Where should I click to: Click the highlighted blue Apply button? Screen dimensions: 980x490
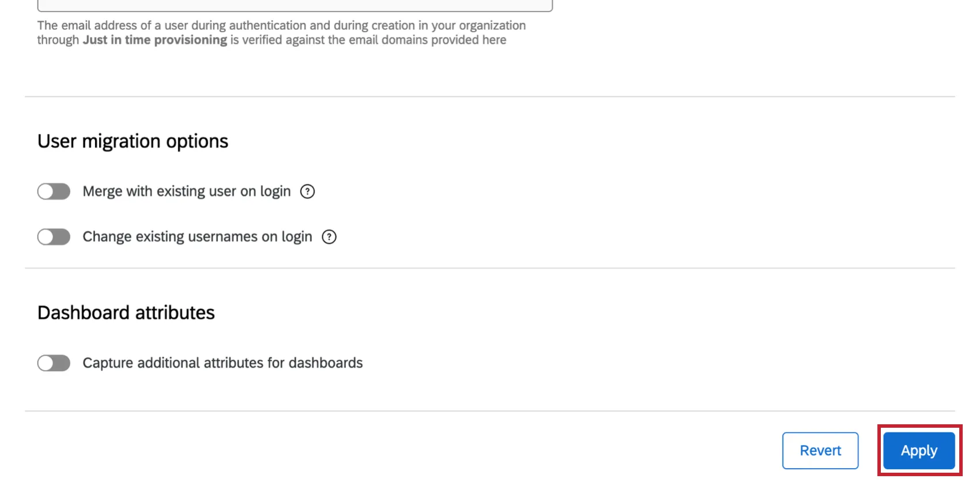tap(918, 450)
